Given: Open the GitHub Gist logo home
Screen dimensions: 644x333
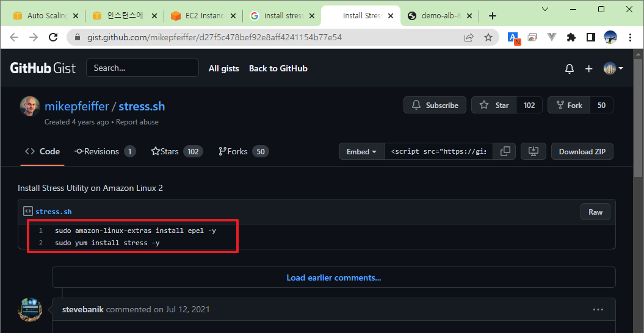Looking at the screenshot, I should [x=43, y=68].
